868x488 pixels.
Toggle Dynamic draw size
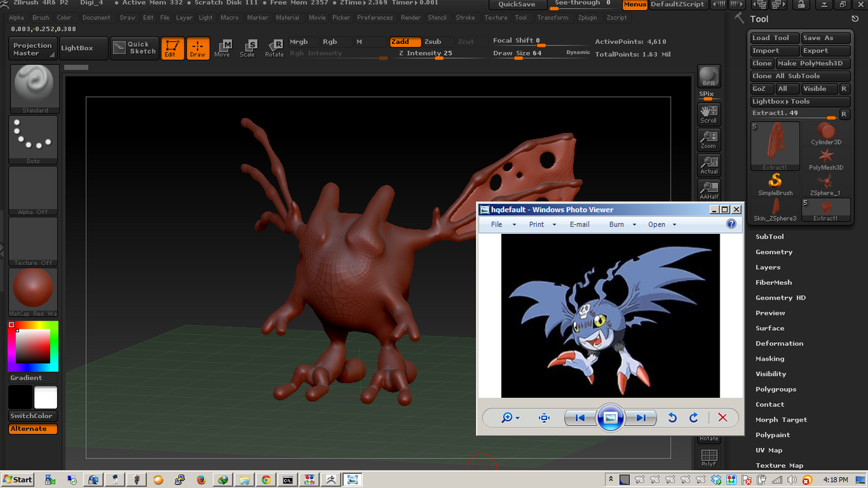point(578,52)
